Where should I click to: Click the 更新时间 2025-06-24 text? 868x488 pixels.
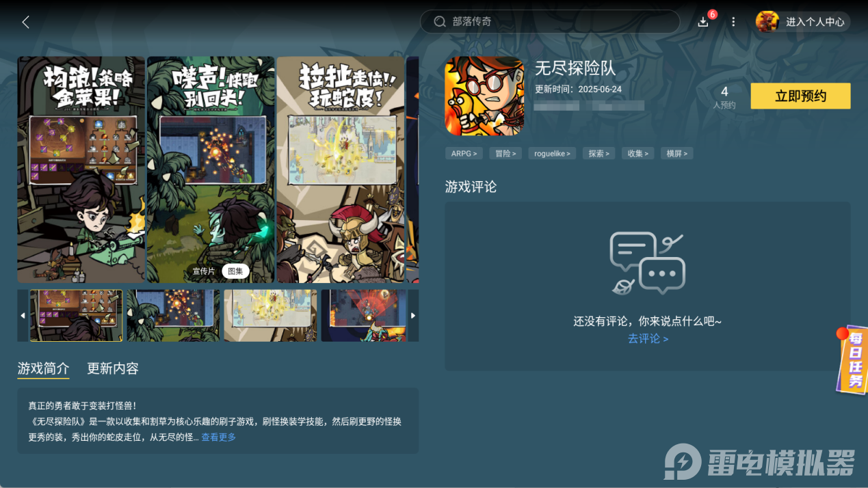click(578, 90)
